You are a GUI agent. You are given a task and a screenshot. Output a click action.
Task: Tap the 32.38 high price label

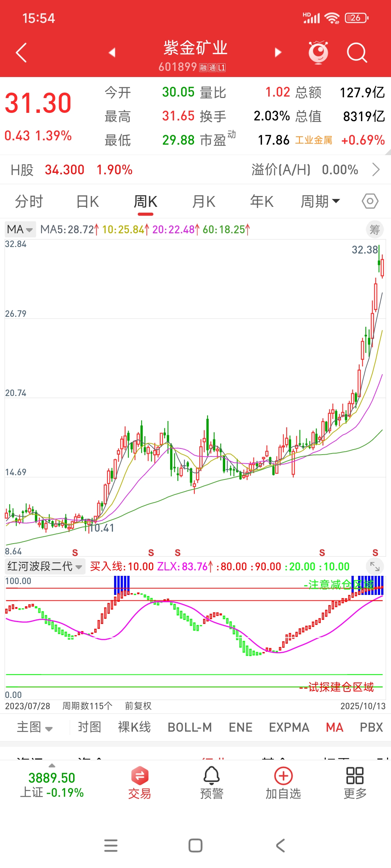click(365, 250)
